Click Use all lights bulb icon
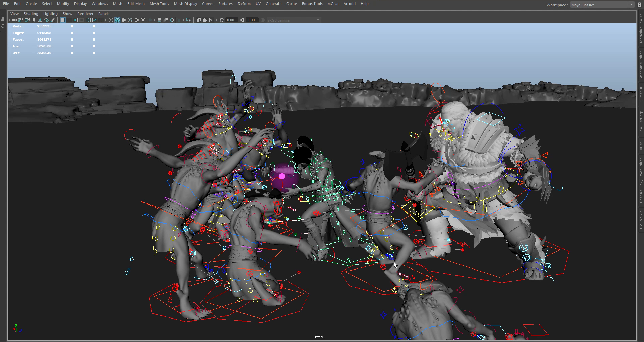Viewport: 644px width, 342px height. (x=143, y=20)
